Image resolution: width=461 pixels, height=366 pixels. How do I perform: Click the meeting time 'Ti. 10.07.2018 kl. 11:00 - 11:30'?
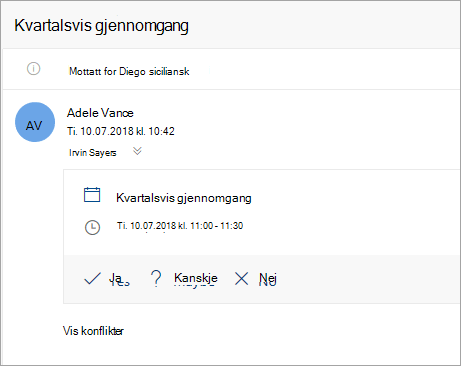click(180, 226)
